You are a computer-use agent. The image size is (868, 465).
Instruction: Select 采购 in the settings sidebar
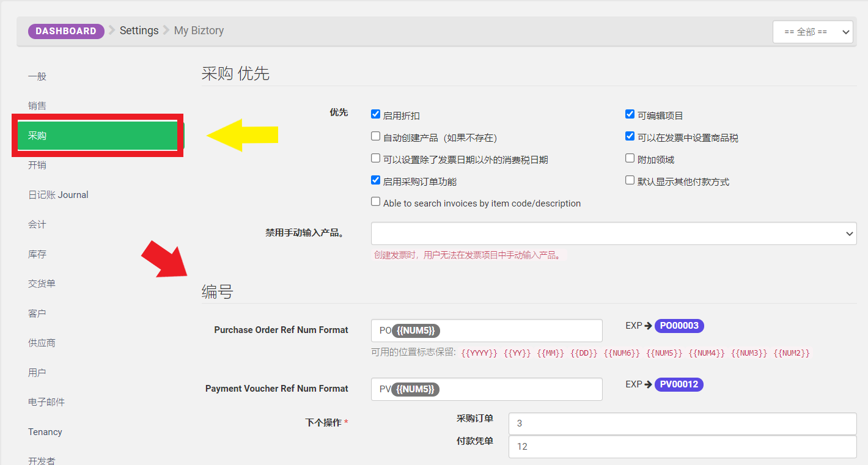click(x=98, y=136)
